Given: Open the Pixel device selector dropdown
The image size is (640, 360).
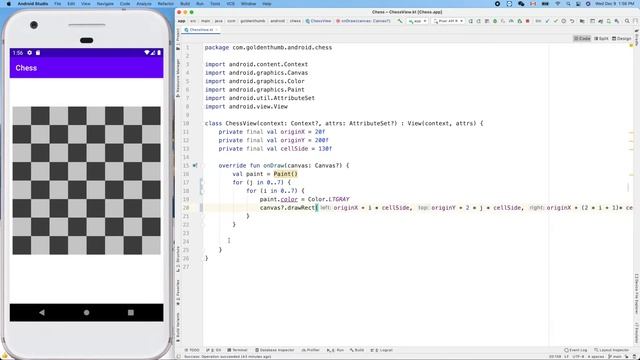Looking at the screenshot, I should click(448, 21).
